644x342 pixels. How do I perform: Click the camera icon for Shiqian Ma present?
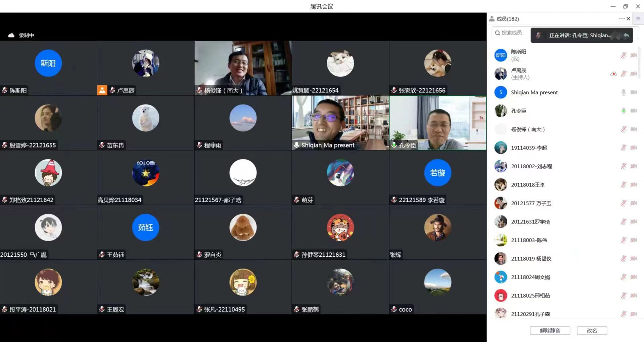[634, 92]
